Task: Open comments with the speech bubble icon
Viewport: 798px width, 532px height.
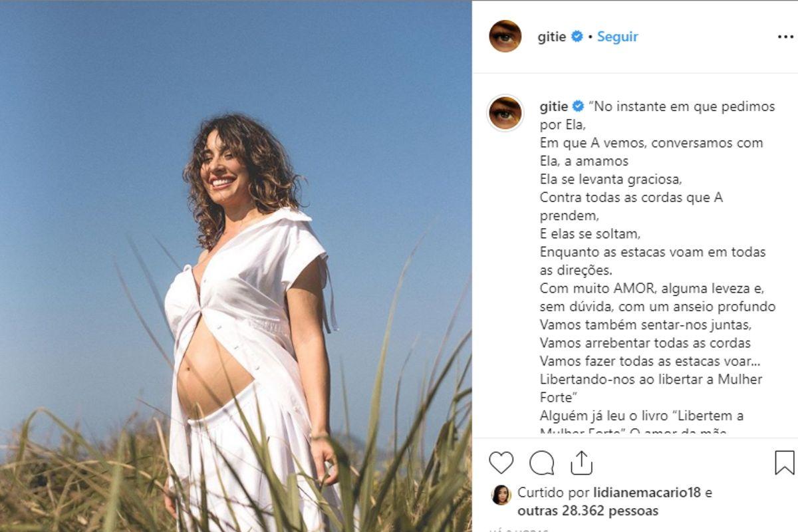Action: coord(541,462)
